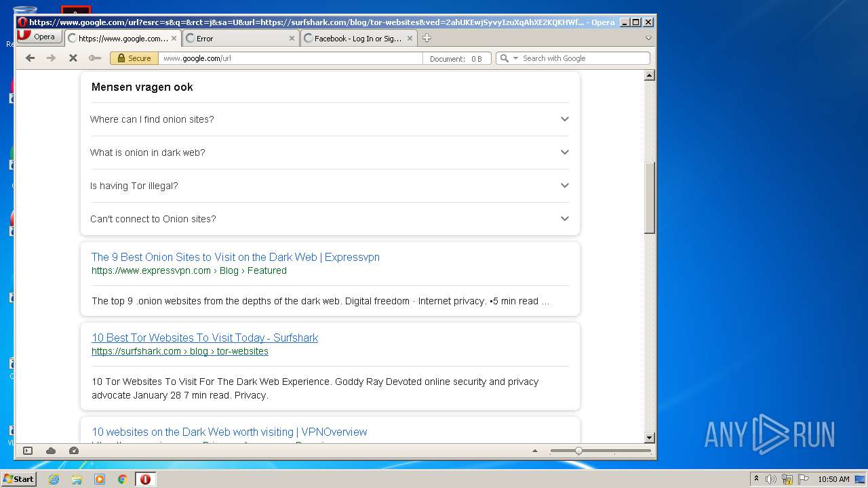
Task: Stop loading the page
Action: click(x=73, y=58)
